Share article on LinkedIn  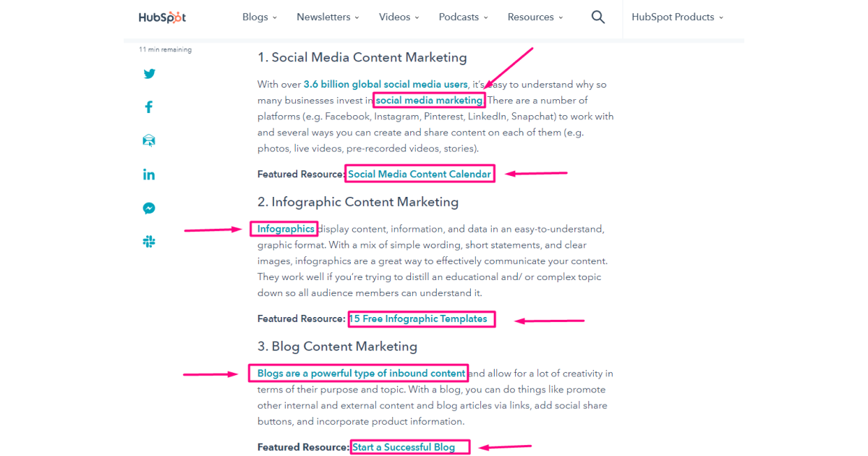pyautogui.click(x=149, y=174)
